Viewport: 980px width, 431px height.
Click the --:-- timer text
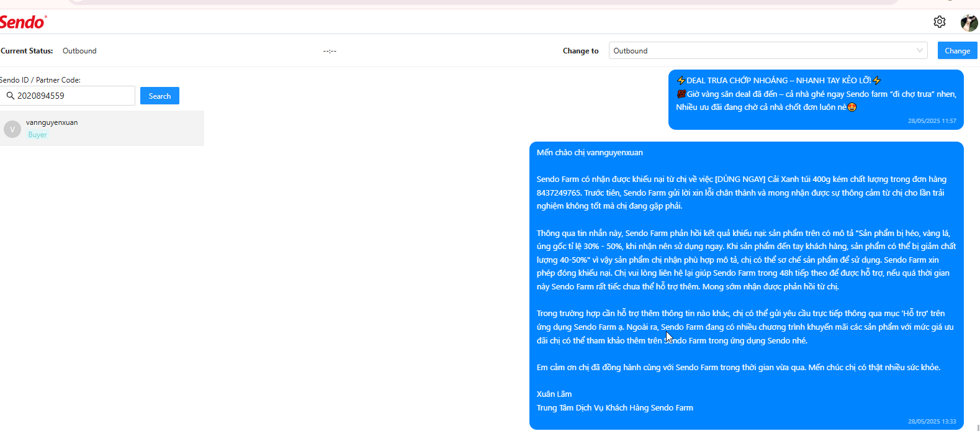click(330, 51)
